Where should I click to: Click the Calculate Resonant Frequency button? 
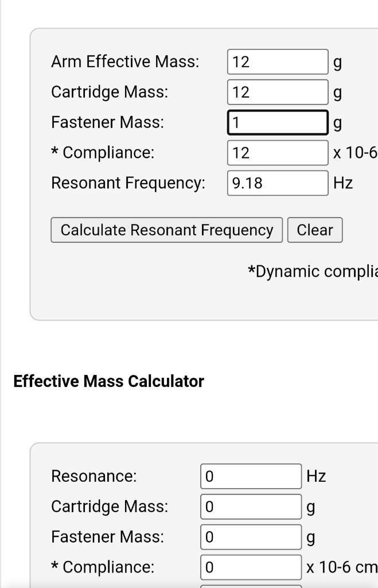coord(167,230)
